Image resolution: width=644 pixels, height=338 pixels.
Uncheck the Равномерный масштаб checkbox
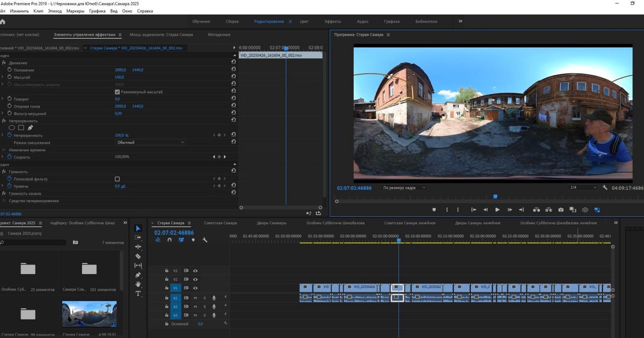point(118,92)
